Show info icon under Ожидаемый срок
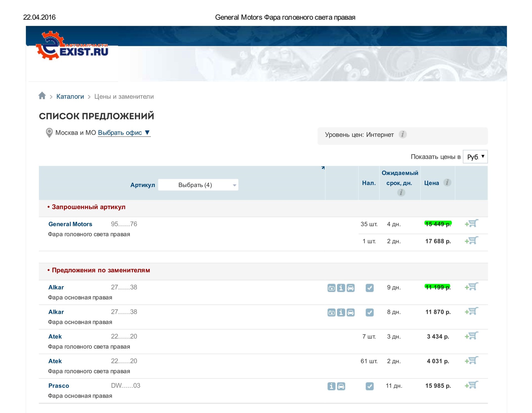The height and width of the screenshot is (413, 532). tap(401, 192)
